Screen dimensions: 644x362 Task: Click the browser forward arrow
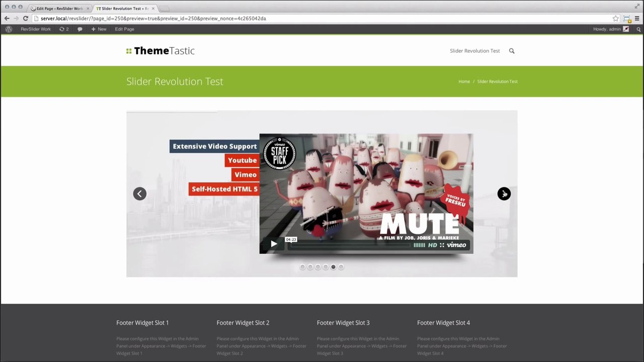[x=16, y=18]
